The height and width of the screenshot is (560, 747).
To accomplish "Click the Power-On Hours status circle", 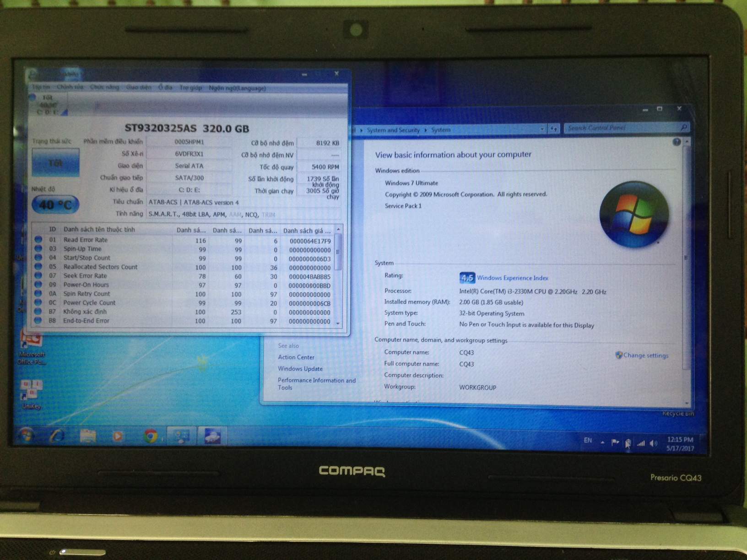I will click(38, 284).
